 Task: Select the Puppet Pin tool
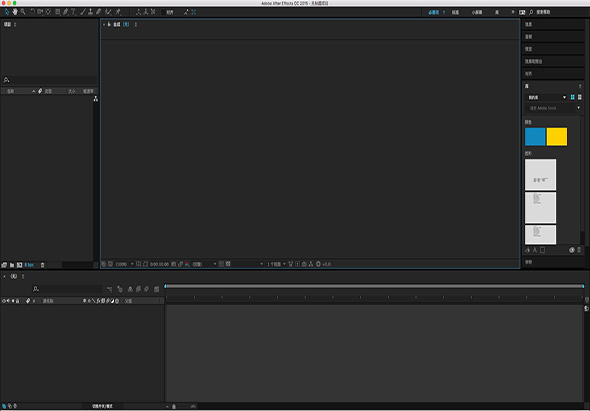coord(118,12)
